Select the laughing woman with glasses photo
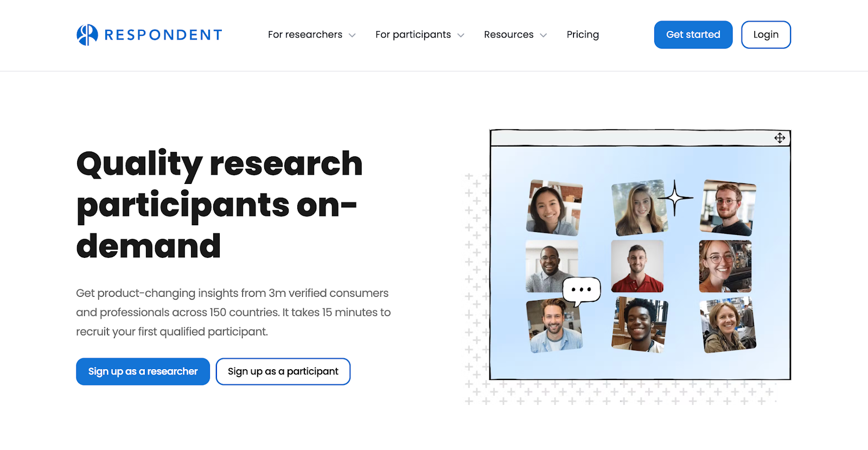The height and width of the screenshot is (450, 868). [x=725, y=267]
